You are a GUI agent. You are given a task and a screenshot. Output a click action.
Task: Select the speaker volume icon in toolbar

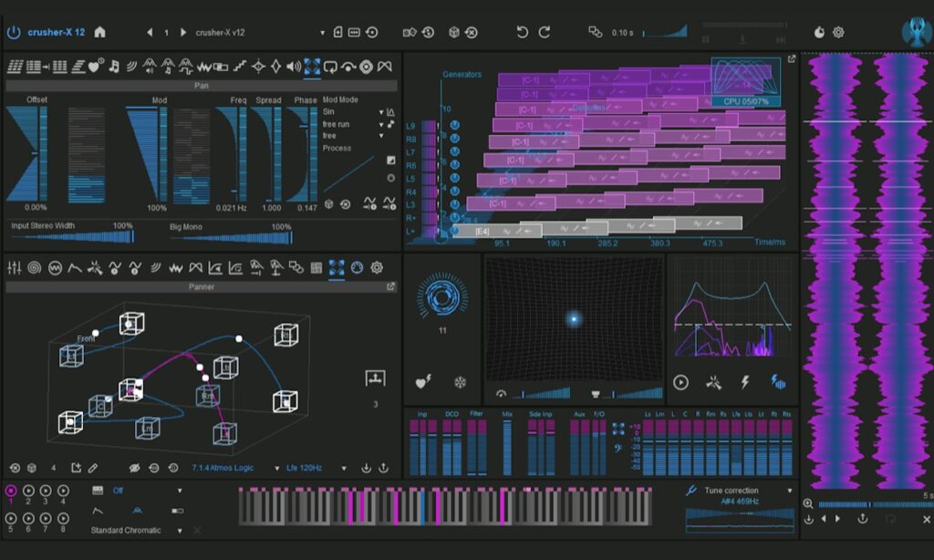click(x=294, y=67)
